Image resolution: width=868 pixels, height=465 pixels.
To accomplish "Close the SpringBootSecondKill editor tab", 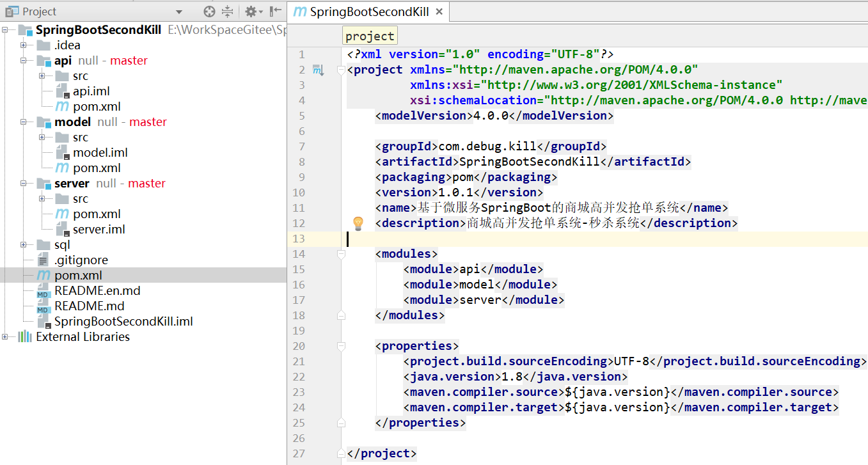I will [x=439, y=12].
